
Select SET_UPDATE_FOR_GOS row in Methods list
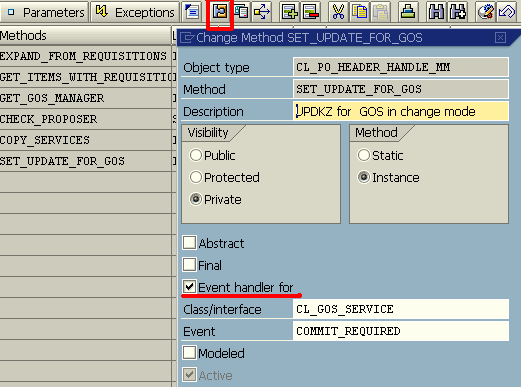pos(86,161)
